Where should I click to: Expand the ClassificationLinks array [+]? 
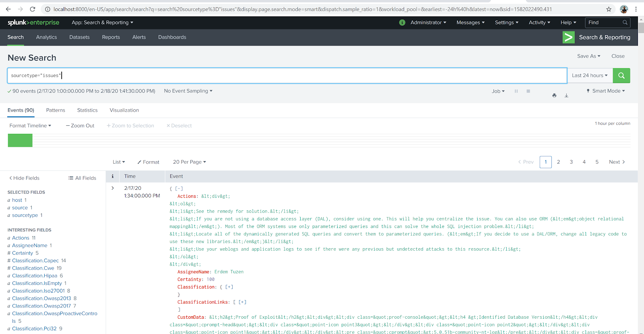click(242, 302)
